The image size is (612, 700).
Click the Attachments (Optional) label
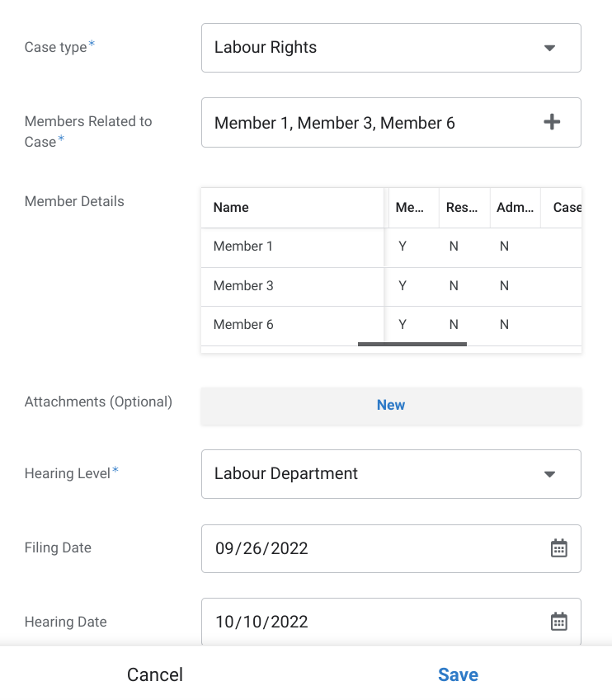point(98,402)
